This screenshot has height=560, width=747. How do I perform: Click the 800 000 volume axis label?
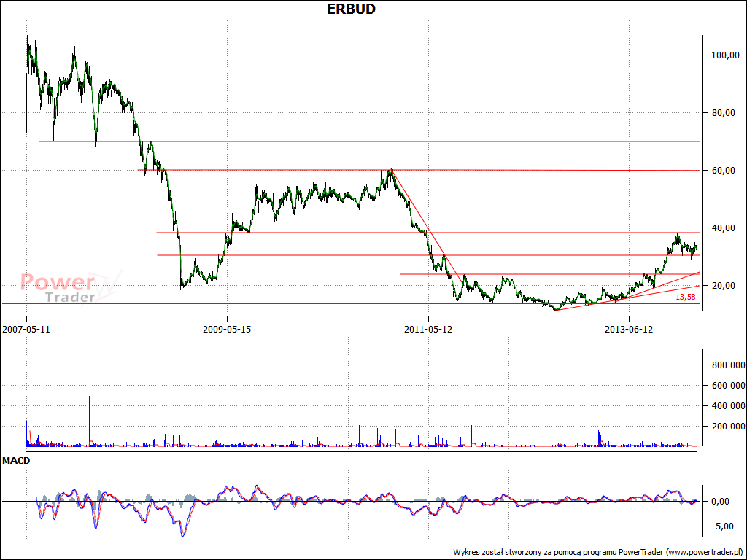(x=728, y=365)
